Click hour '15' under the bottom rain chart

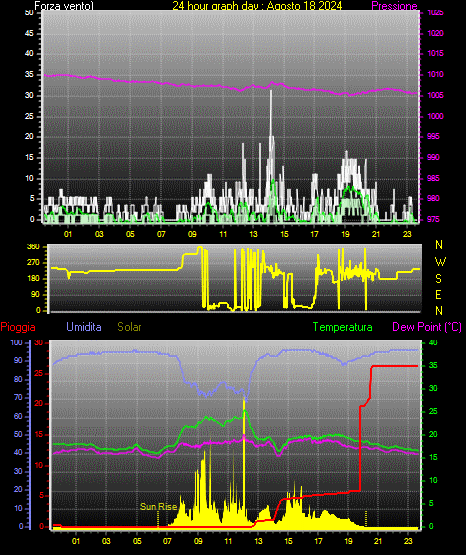tap(288, 541)
